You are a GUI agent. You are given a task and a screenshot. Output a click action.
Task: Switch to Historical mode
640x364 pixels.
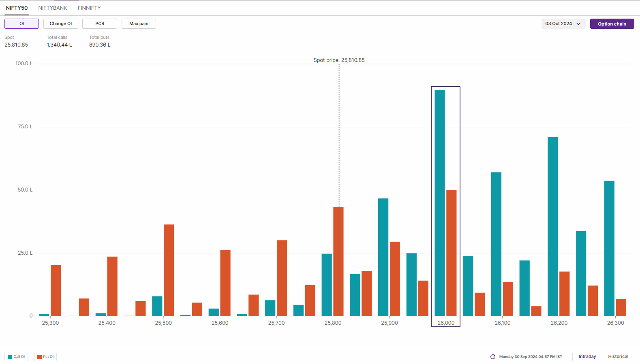tap(618, 356)
